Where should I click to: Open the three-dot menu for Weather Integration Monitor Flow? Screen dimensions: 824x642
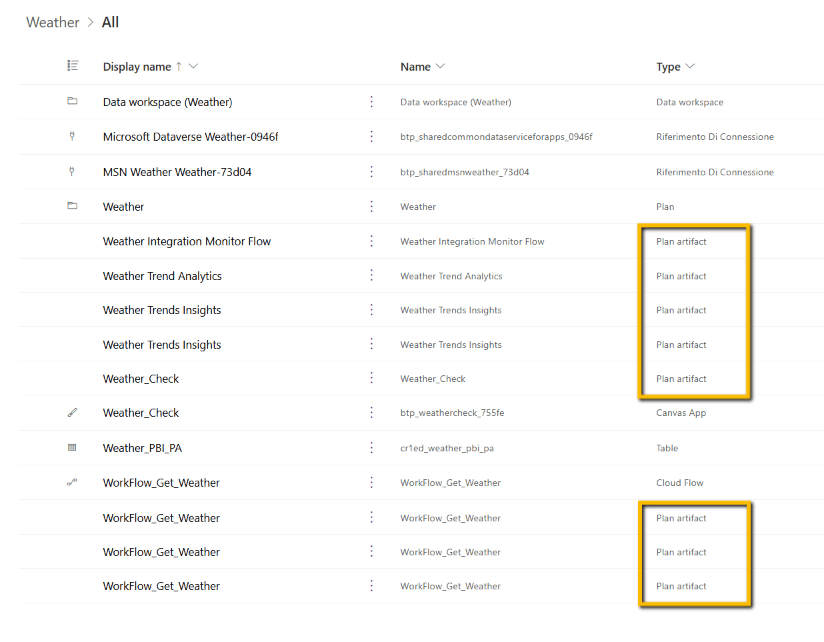pos(372,241)
